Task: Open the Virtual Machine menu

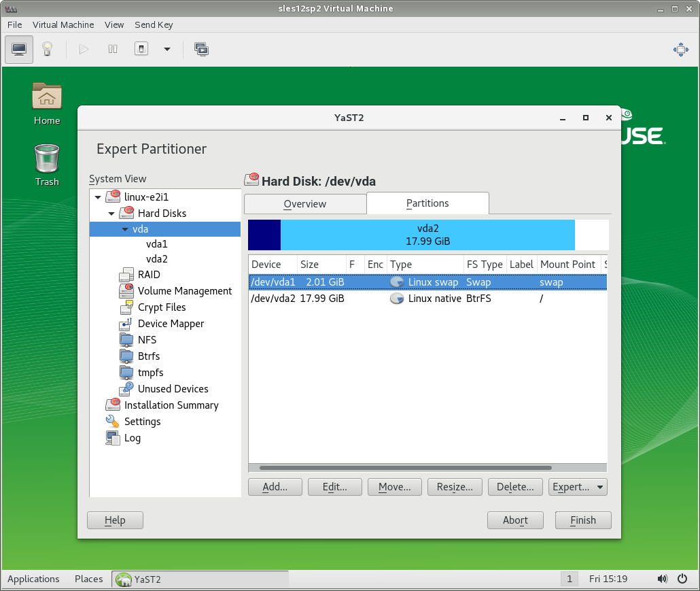Action: 63,24
